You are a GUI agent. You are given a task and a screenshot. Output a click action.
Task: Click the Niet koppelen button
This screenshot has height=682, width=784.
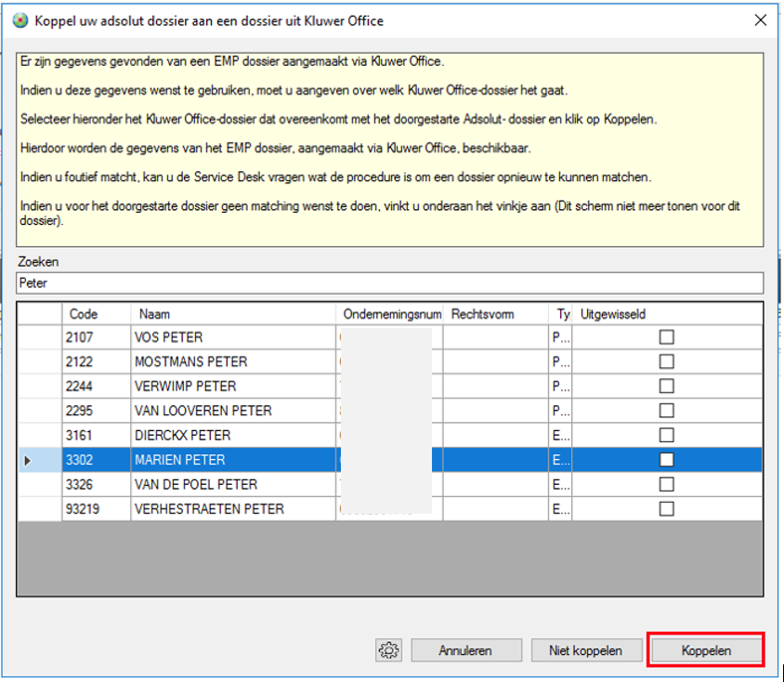tap(584, 650)
